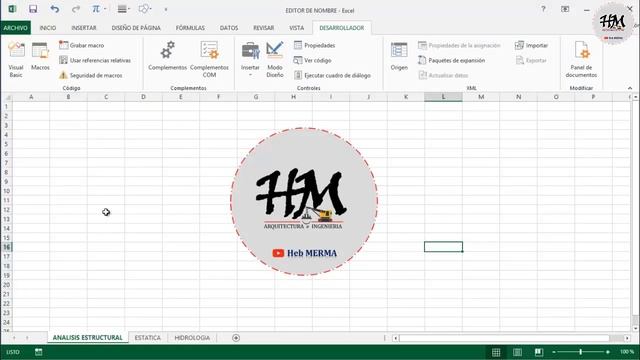Select column L header

click(443, 97)
